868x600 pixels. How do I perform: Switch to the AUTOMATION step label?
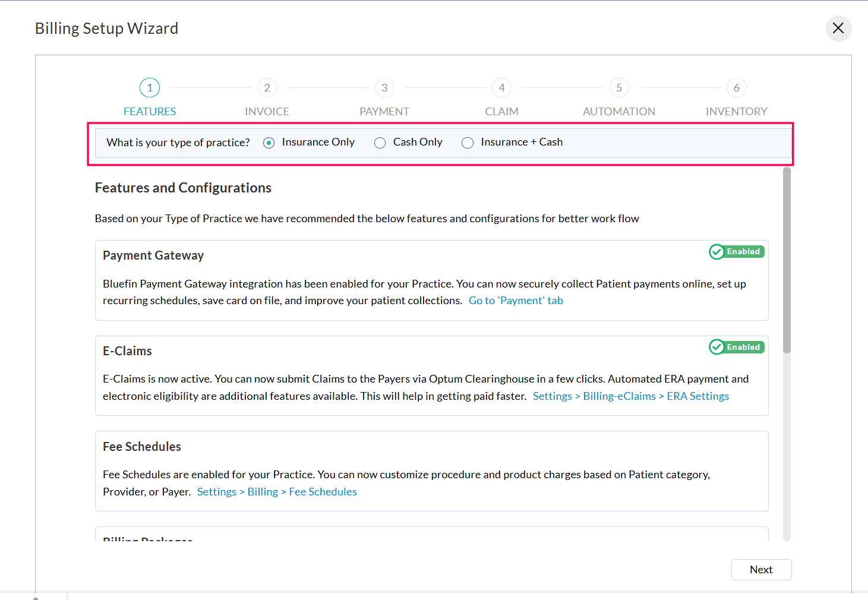[x=619, y=112]
